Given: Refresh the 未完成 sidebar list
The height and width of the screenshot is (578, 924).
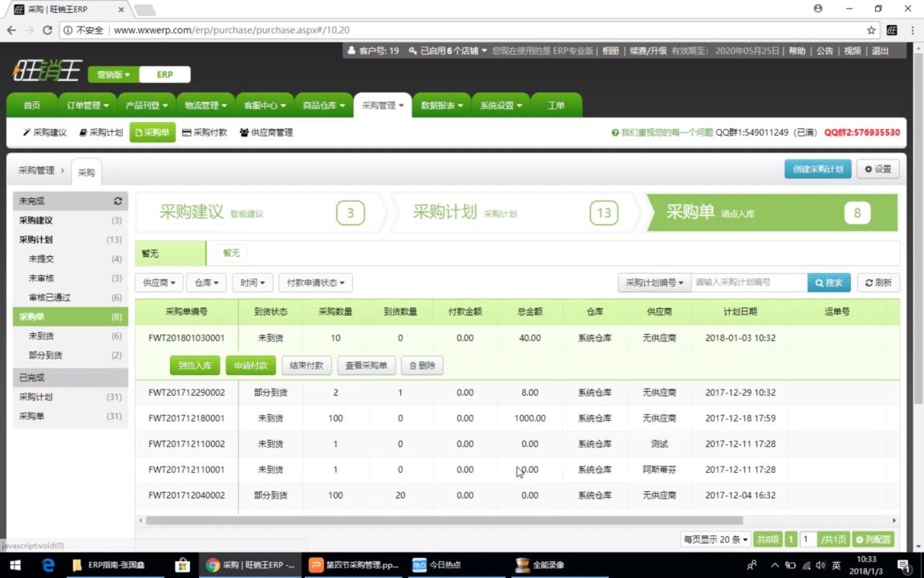Looking at the screenshot, I should coord(118,201).
